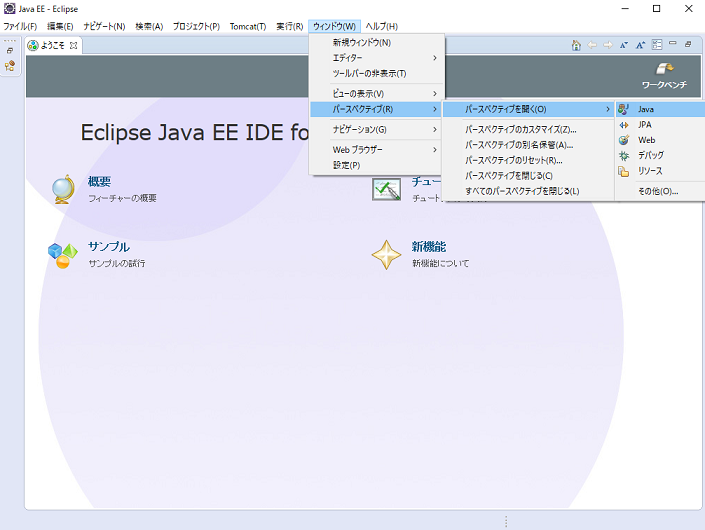Open 設定(P) preferences

point(376,165)
